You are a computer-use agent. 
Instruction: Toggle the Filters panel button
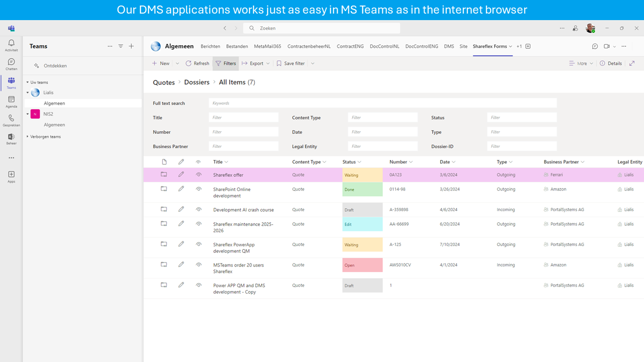tap(226, 63)
